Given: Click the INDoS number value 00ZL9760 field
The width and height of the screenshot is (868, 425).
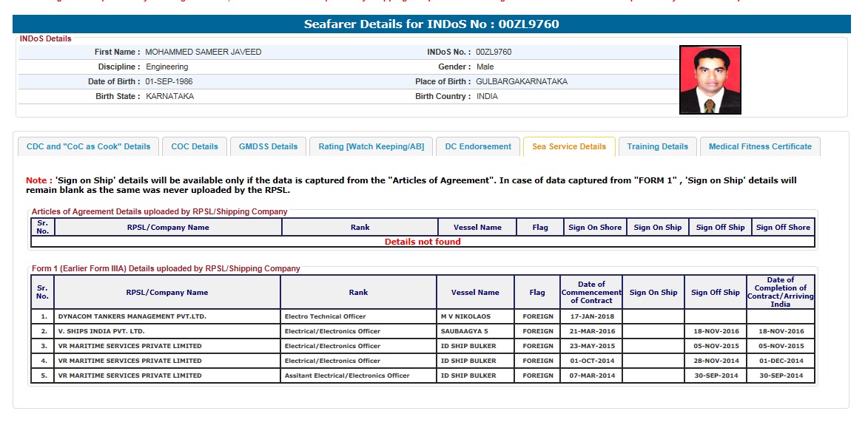Looking at the screenshot, I should point(494,52).
